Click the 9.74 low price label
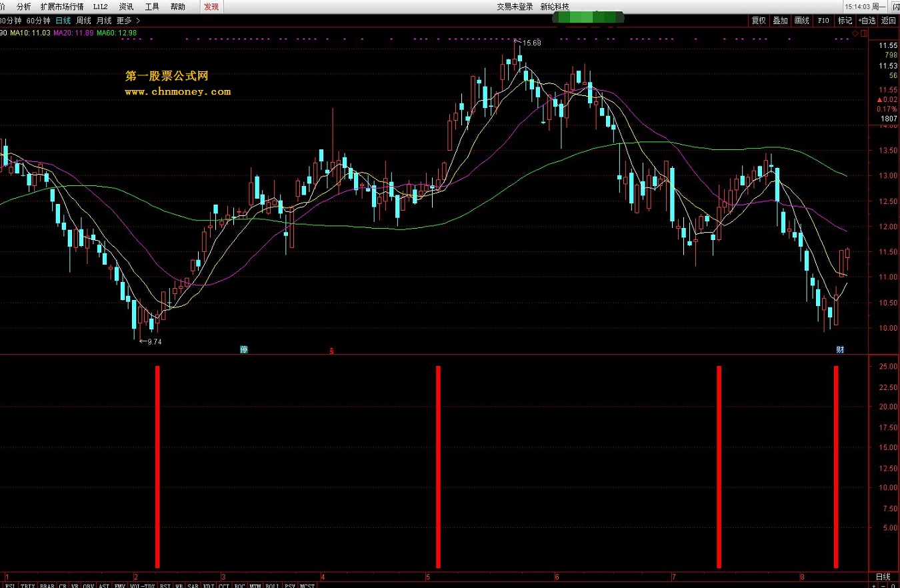This screenshot has width=900, height=588. pos(154,341)
